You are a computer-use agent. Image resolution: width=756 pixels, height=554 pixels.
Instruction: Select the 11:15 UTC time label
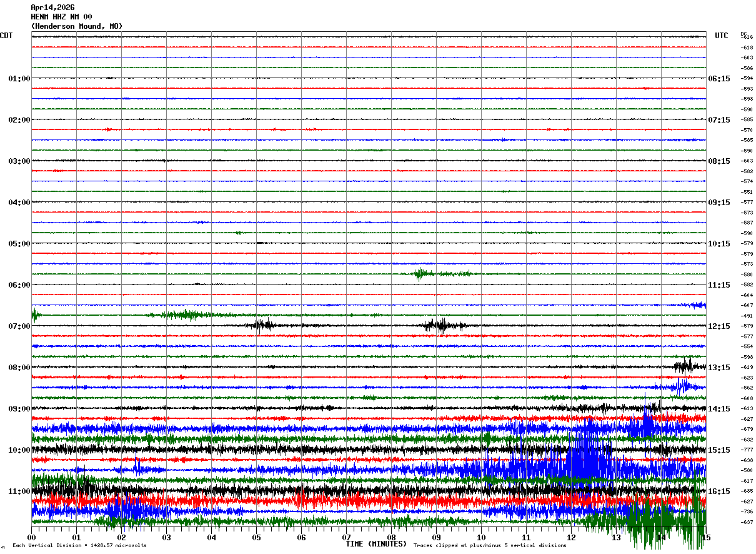(719, 285)
